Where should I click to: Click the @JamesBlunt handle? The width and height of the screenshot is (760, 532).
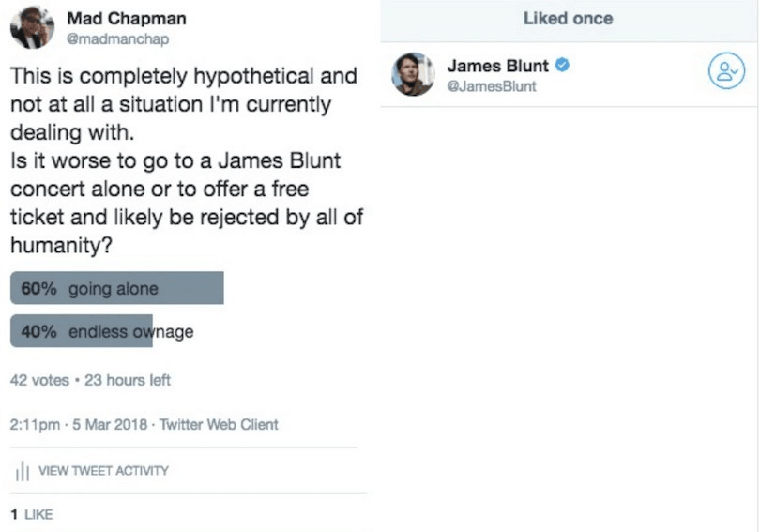(x=492, y=86)
